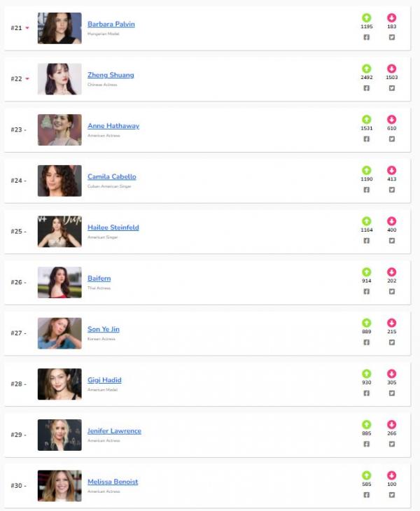
Task: Share Camila Cabello on Twitter
Action: [391, 190]
